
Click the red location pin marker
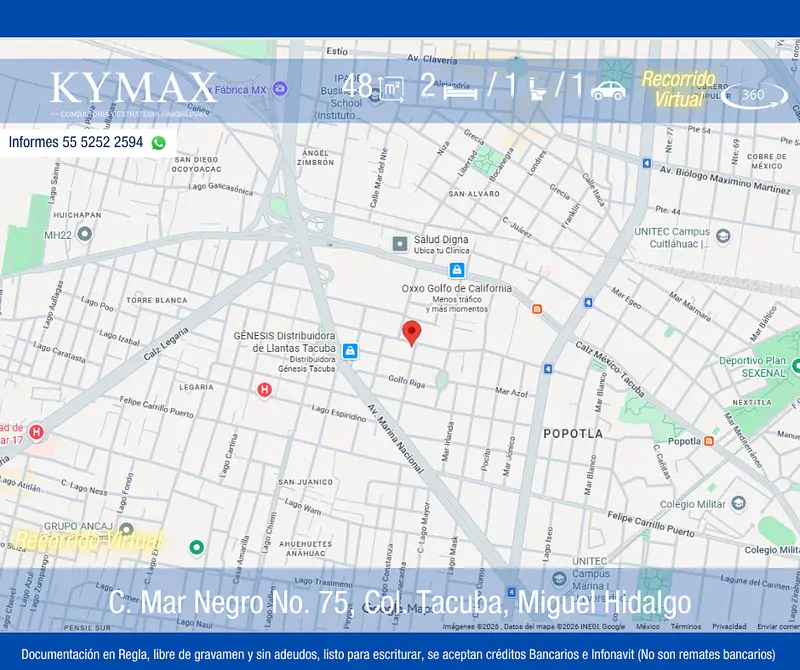click(x=411, y=334)
